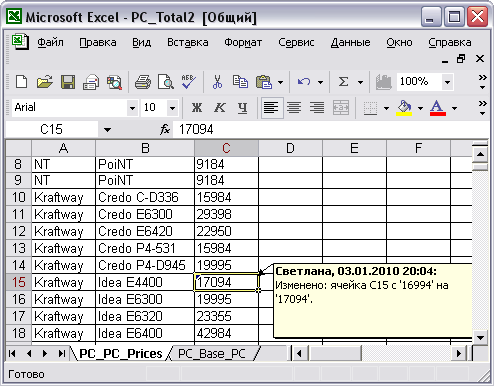The width and height of the screenshot is (494, 386).
Task: Apply red font color A
Action: [438, 108]
